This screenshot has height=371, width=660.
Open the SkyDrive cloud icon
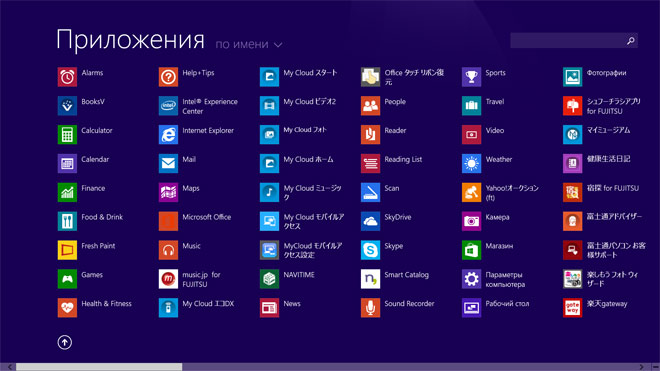coord(370,221)
